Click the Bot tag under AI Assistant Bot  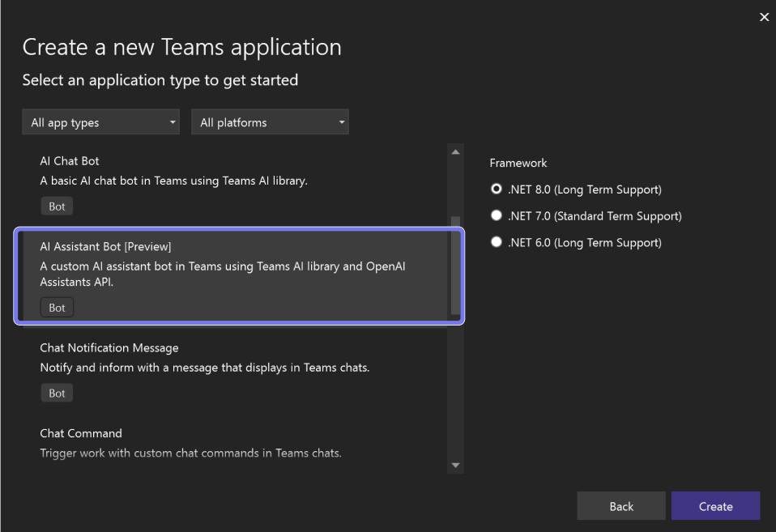[57, 308]
